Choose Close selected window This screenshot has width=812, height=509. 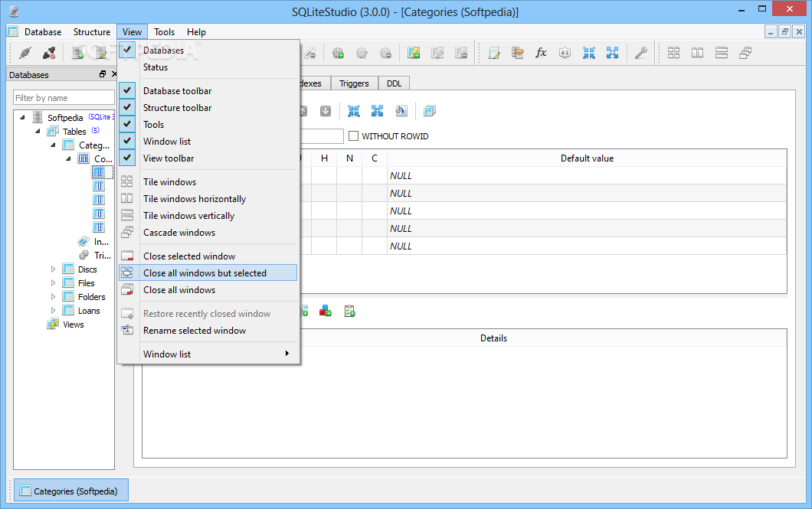tap(208, 256)
